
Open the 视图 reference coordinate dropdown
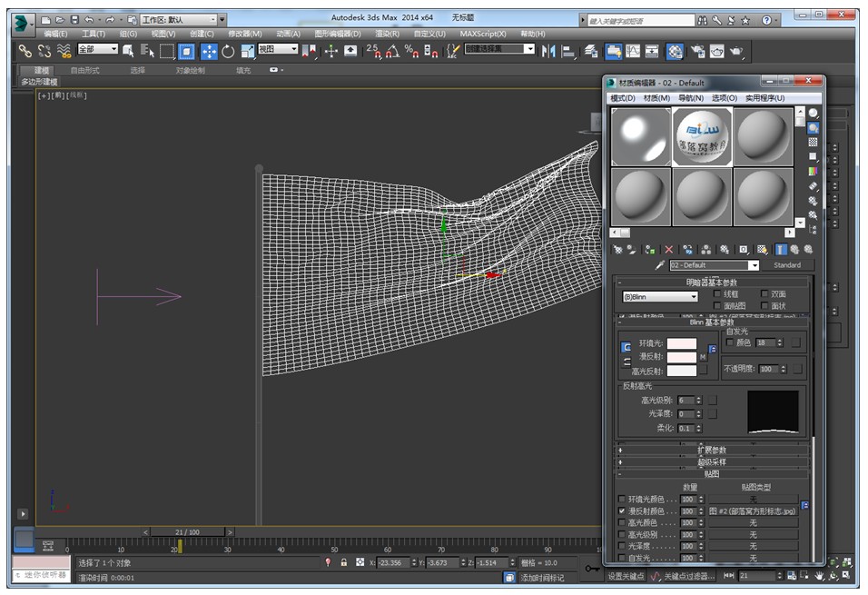pyautogui.click(x=278, y=49)
